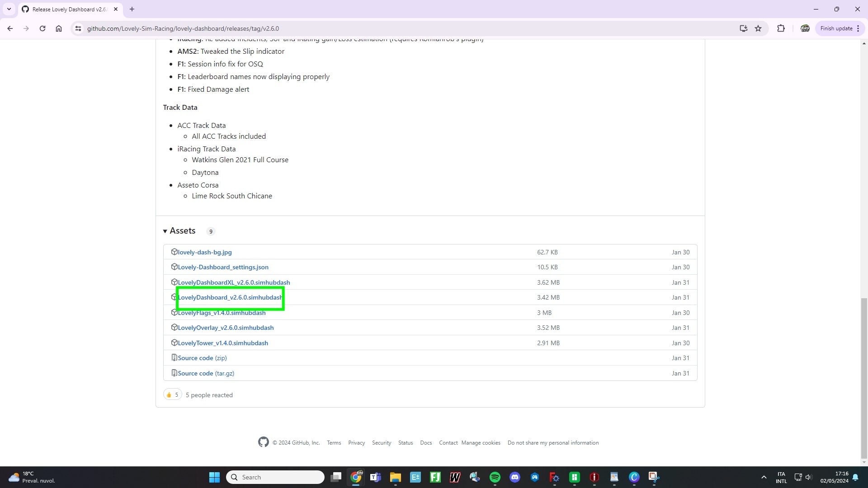Open the Privacy footer link

point(356,443)
